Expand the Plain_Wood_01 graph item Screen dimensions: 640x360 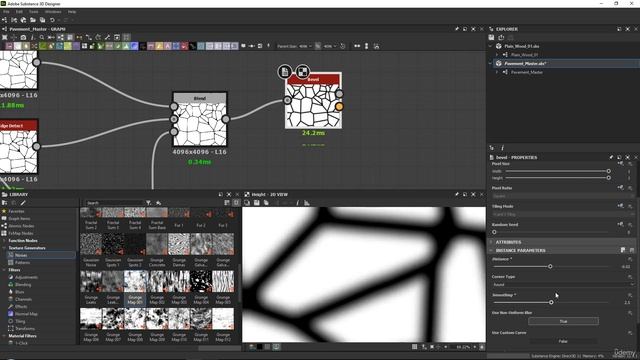[x=497, y=55]
